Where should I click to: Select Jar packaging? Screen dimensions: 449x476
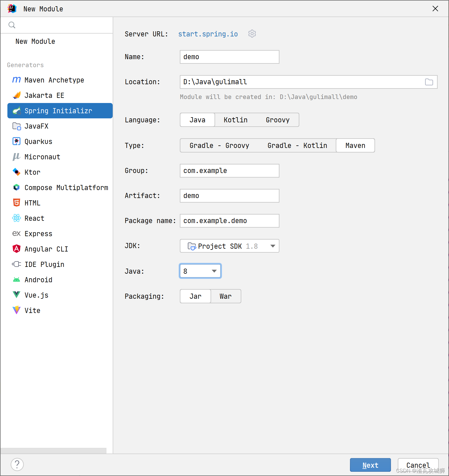[195, 296]
